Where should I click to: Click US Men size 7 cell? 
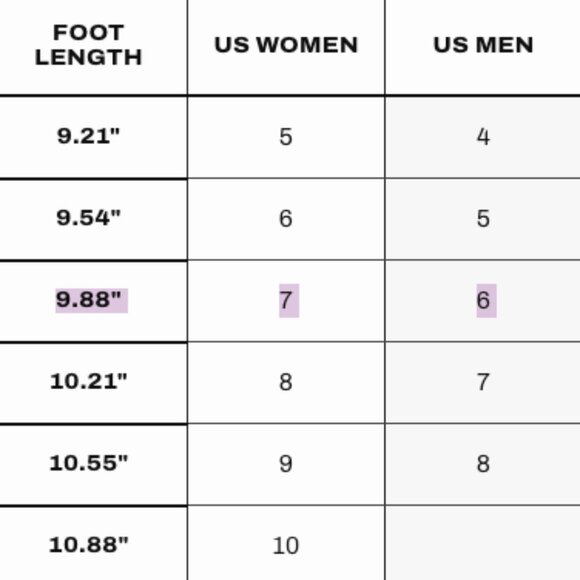pyautogui.click(x=483, y=382)
